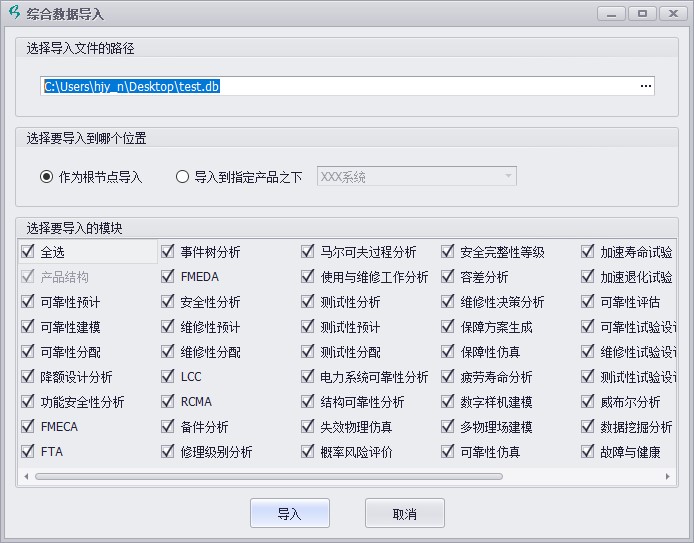
Task: Select the 作为根节点导入 radio button
Action: (47, 177)
